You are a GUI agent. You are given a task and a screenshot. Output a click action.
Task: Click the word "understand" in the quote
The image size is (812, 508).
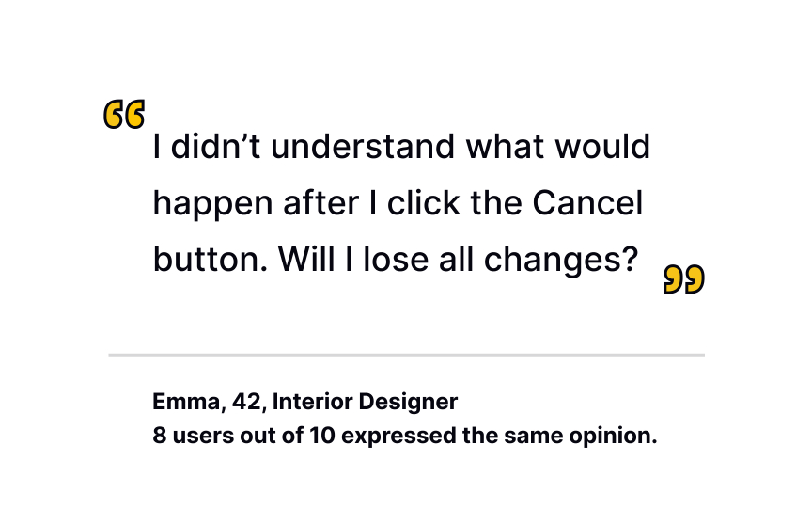tap(363, 147)
